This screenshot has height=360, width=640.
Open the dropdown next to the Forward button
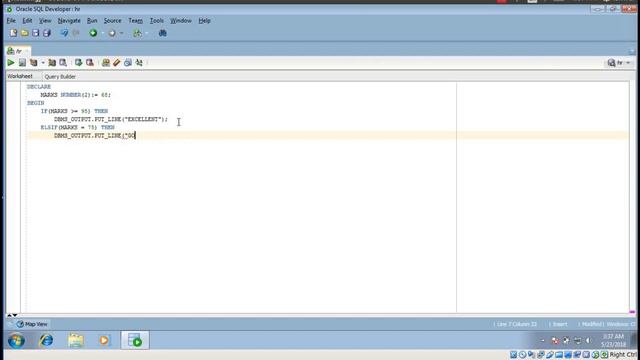pos(121,33)
